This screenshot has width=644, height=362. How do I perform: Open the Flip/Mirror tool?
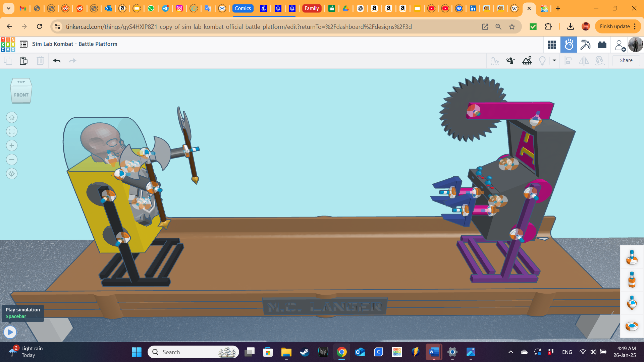point(584,61)
